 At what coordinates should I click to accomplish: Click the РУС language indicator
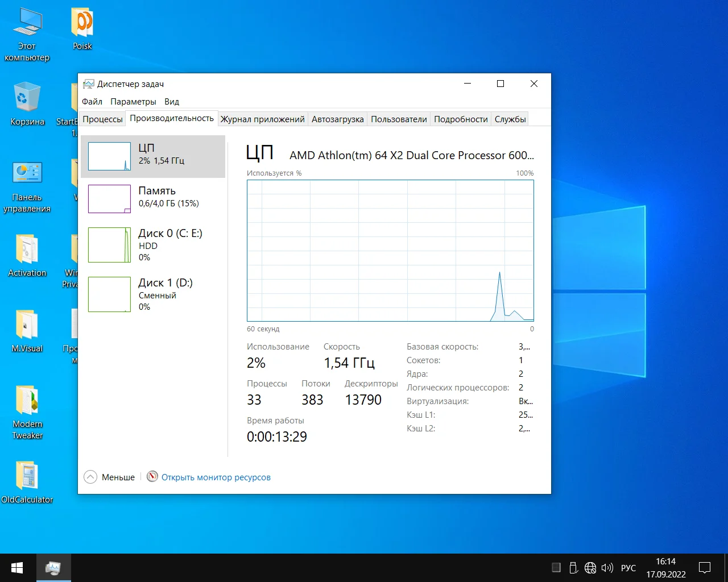tap(628, 568)
